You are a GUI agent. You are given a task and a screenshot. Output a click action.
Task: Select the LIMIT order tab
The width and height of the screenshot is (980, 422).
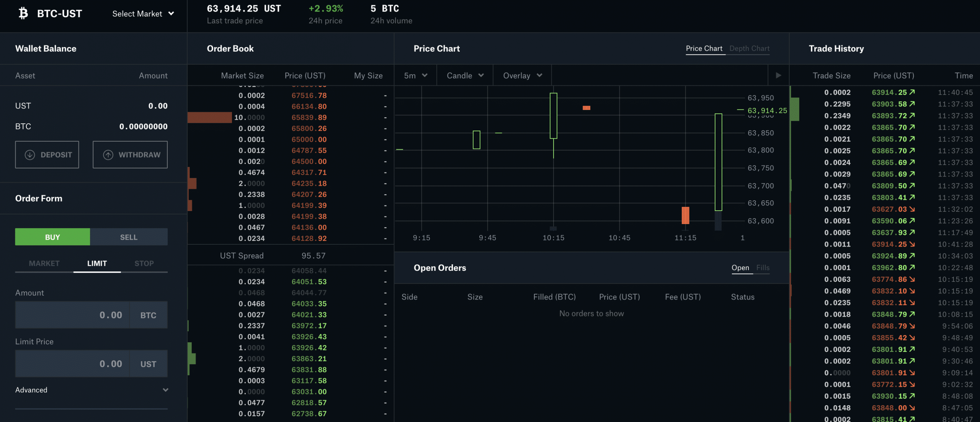coord(96,263)
